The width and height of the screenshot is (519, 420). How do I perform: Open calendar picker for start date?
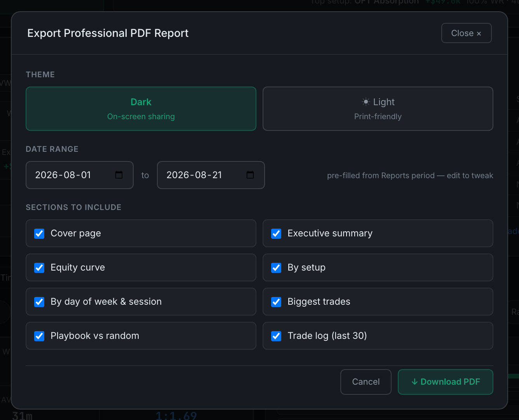[119, 175]
